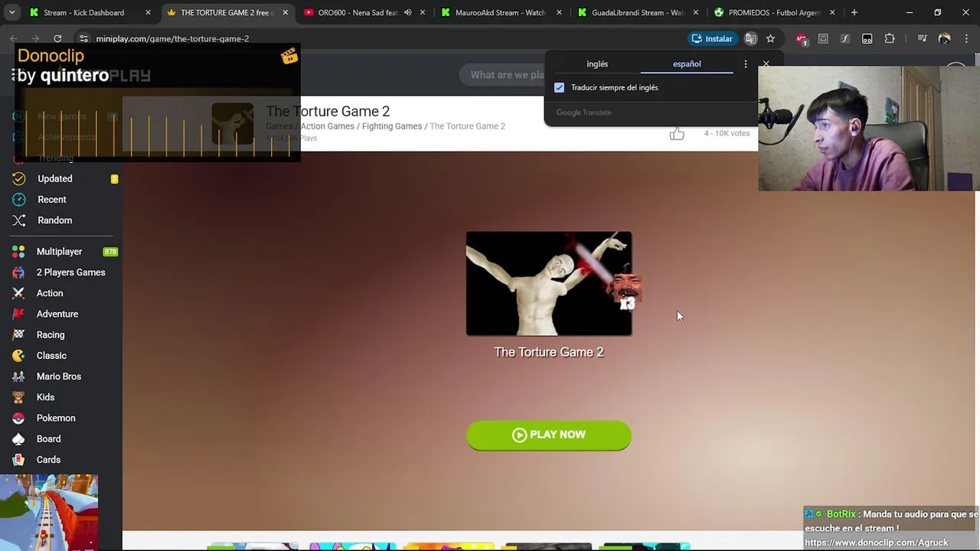The height and width of the screenshot is (551, 980).
Task: Click the Multiplayer category icon
Action: coord(18,252)
